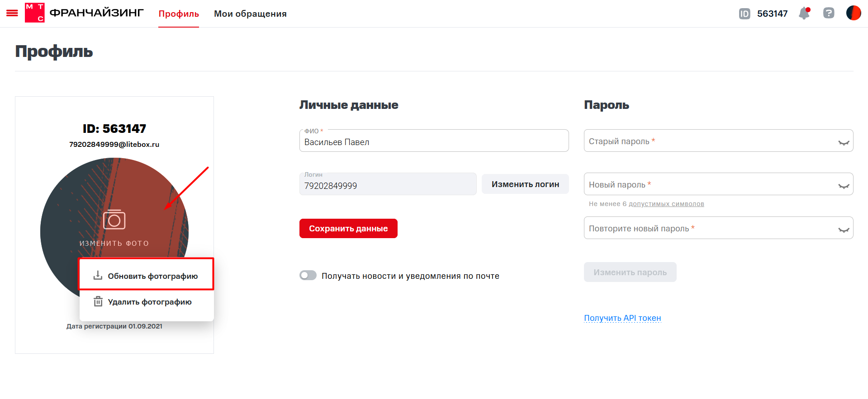Click the Пароль section heading
The image size is (868, 399).
click(607, 105)
